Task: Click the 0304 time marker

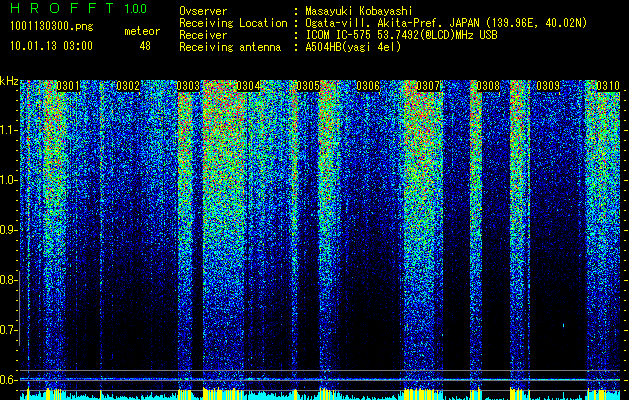Action: coord(248,86)
